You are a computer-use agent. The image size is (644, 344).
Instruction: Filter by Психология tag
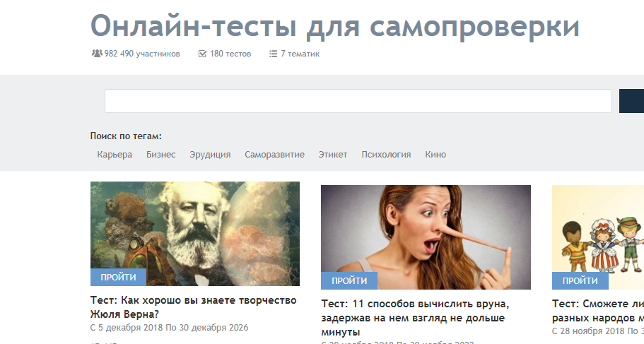[386, 155]
